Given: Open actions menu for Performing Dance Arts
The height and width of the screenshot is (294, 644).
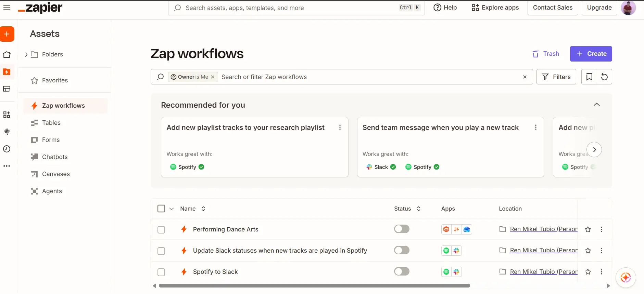Looking at the screenshot, I should pyautogui.click(x=602, y=229).
